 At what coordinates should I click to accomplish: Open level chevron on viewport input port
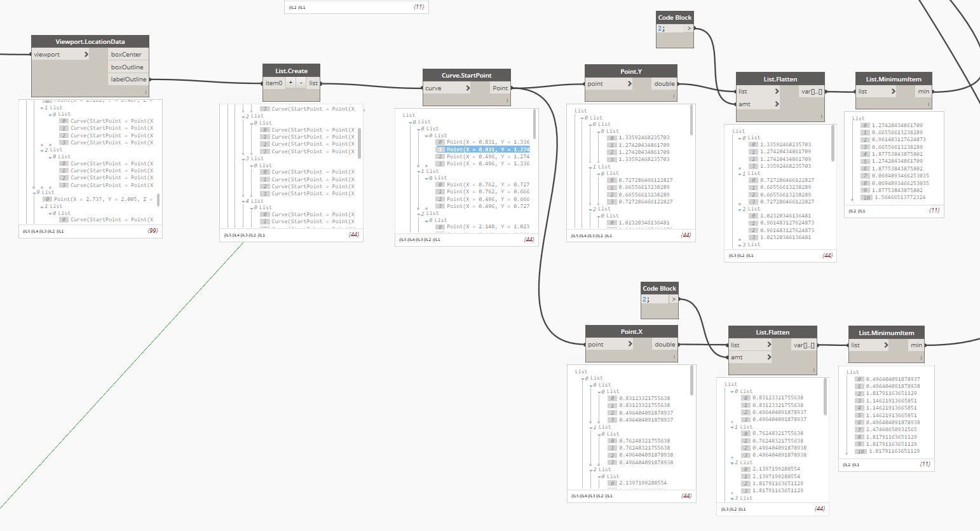point(86,55)
